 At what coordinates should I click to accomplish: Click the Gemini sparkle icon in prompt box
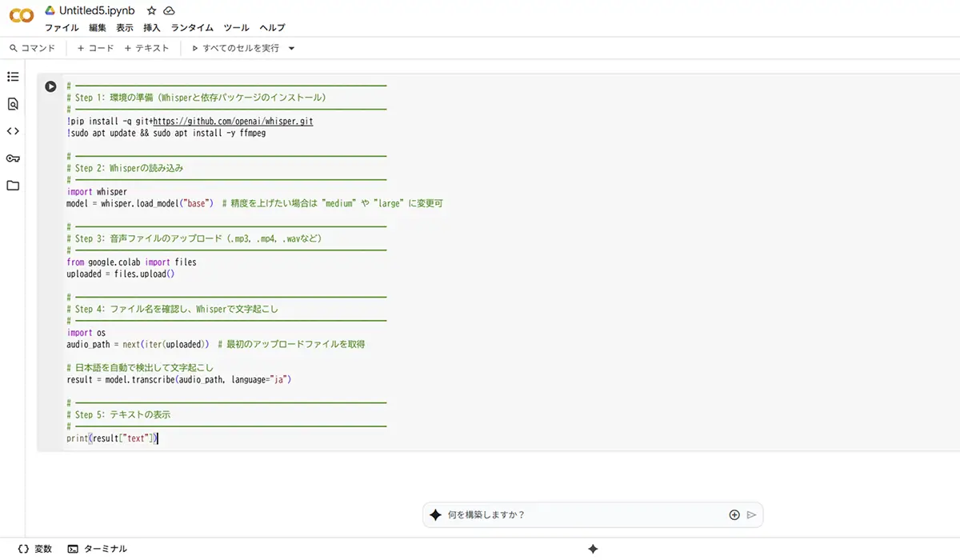pos(435,515)
